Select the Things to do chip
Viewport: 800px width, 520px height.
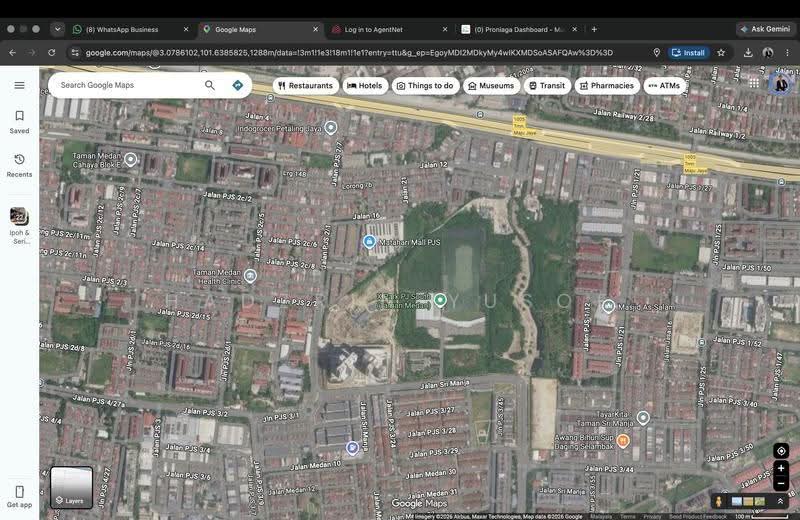pyautogui.click(x=426, y=86)
